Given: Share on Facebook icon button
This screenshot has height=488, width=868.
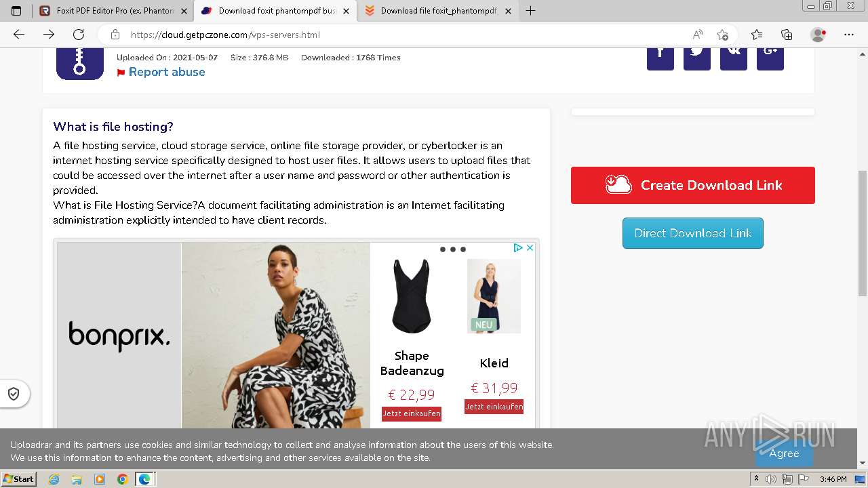Looking at the screenshot, I should click(660, 54).
